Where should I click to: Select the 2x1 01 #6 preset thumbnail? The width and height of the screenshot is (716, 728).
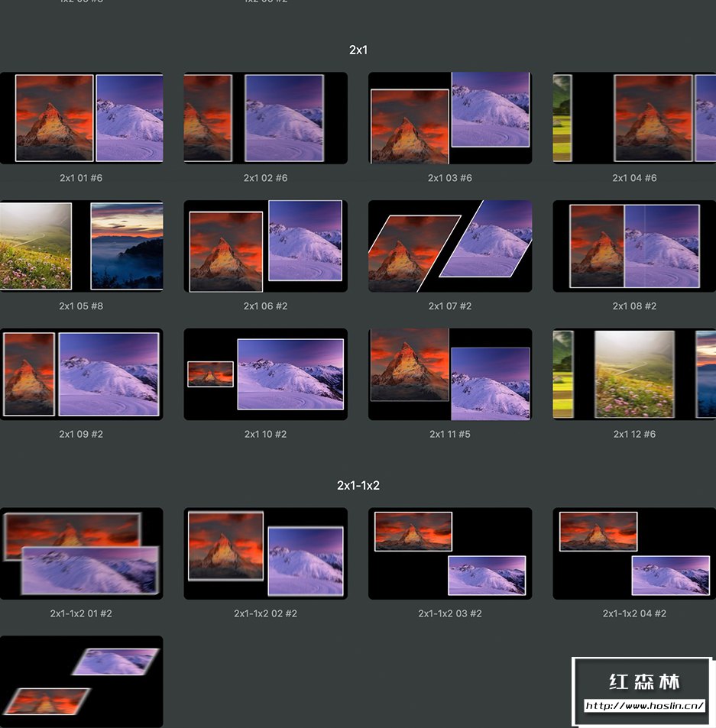(81, 118)
